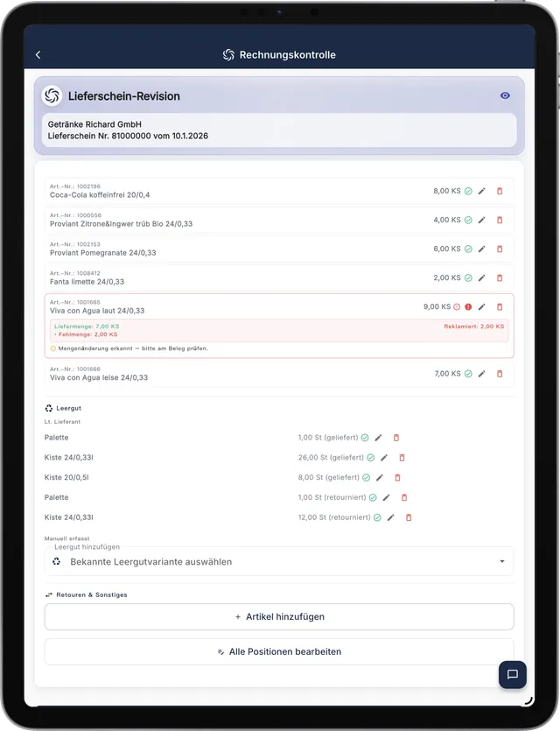Click the Art.-Nr.: 1008412 label
The image size is (560, 731).
(75, 273)
